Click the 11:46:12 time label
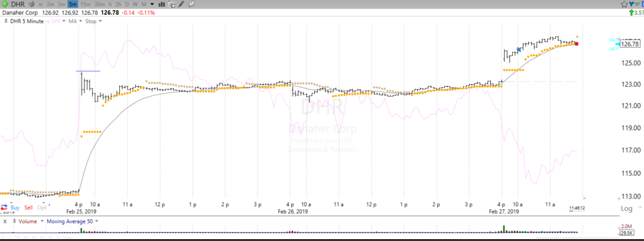Image resolution: width=644 pixels, height=241 pixels. tap(577, 208)
